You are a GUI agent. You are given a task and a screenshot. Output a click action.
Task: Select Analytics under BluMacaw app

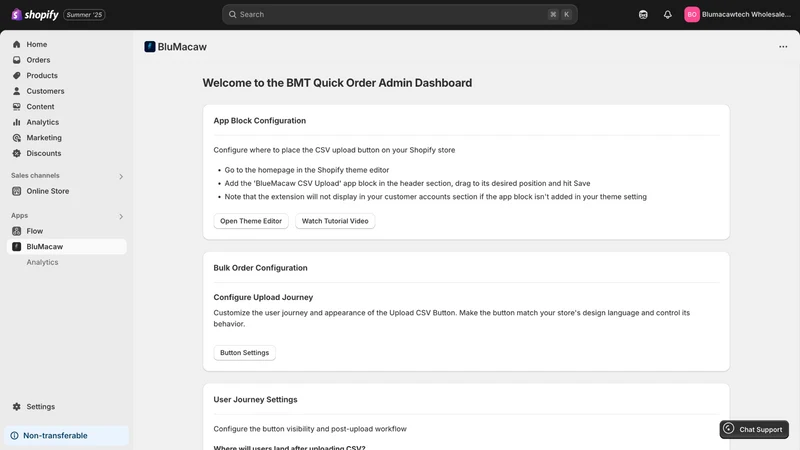click(42, 262)
